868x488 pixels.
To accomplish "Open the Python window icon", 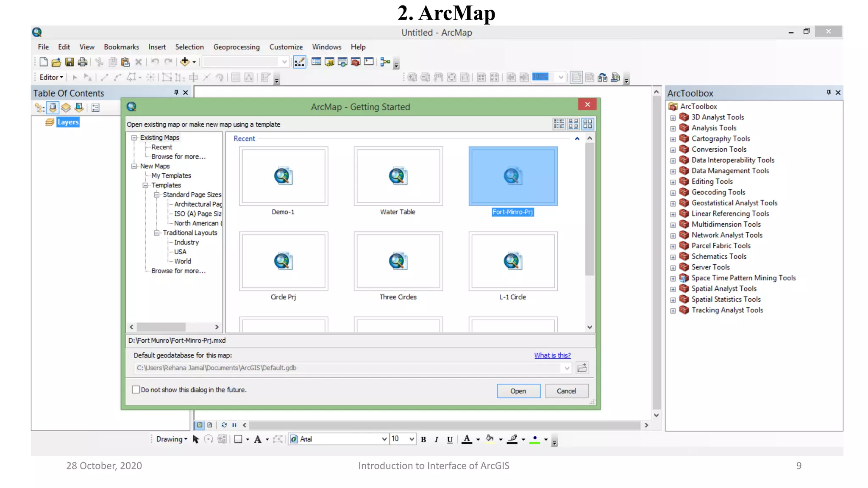I will click(369, 62).
